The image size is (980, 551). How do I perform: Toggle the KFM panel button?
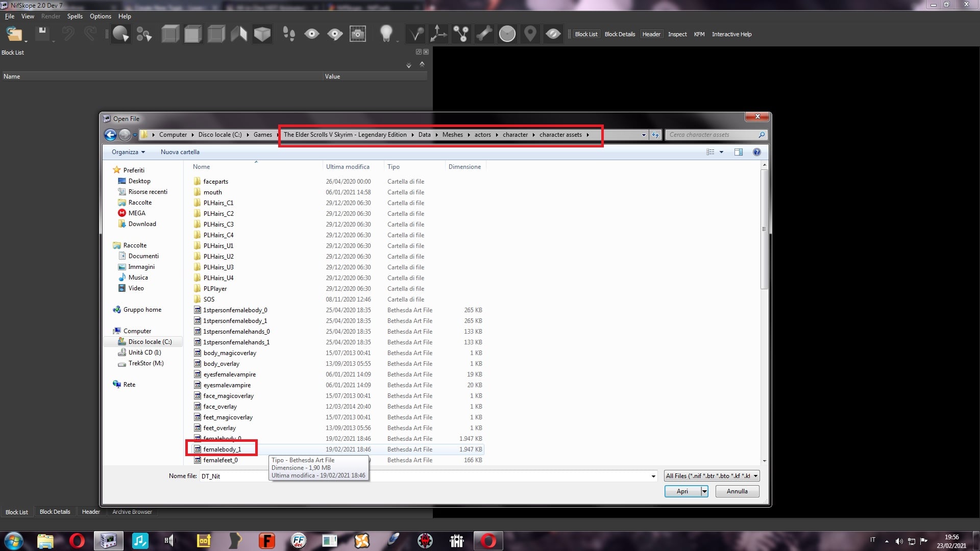pyautogui.click(x=699, y=34)
